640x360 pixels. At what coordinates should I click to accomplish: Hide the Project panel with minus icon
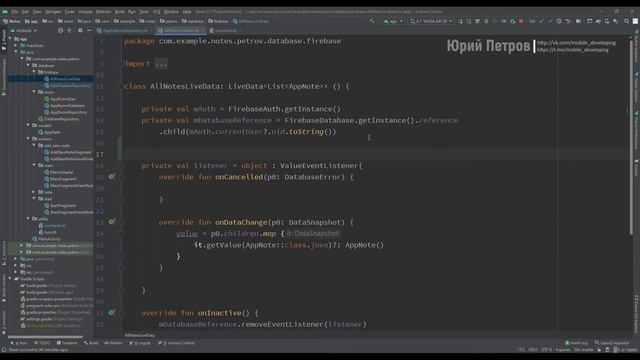89,31
